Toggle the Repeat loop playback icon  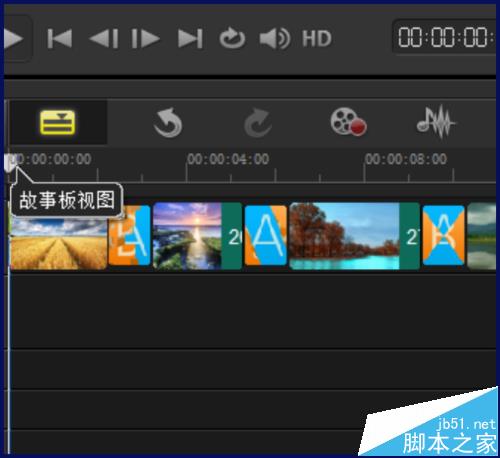(x=232, y=39)
